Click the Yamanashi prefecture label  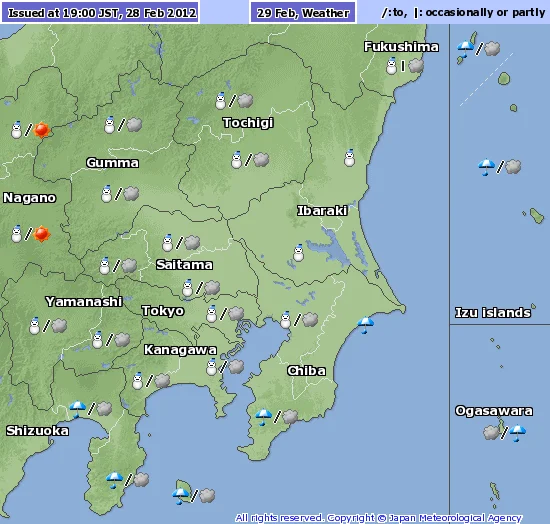(x=84, y=302)
